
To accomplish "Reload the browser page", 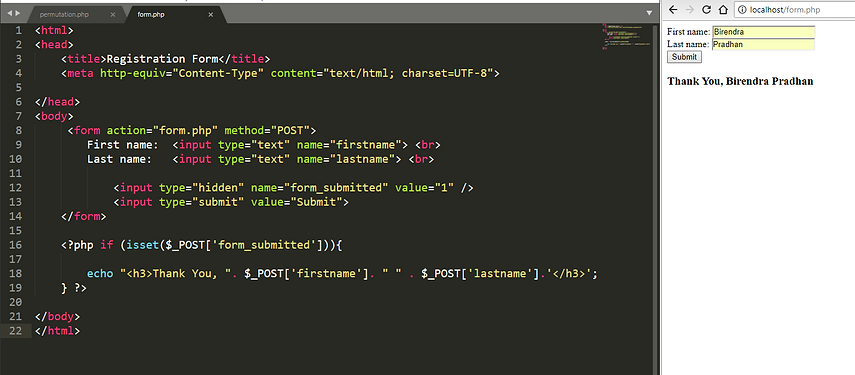I will pos(706,10).
